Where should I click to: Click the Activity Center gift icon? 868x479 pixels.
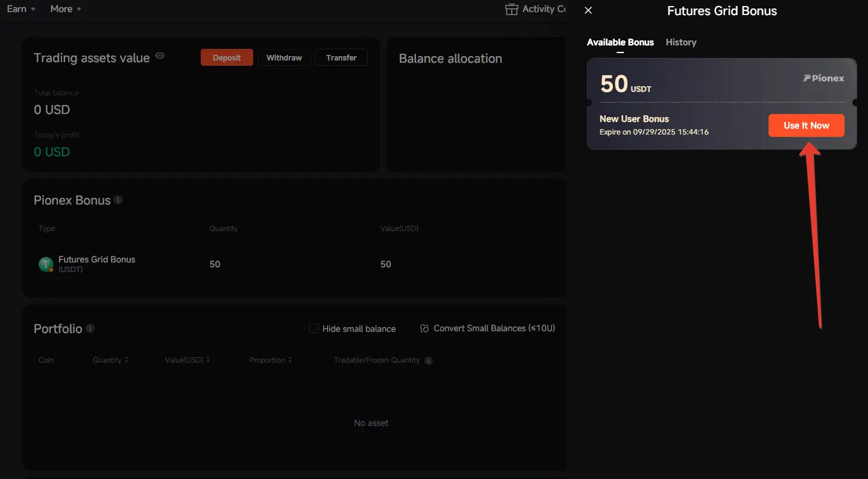tap(512, 9)
